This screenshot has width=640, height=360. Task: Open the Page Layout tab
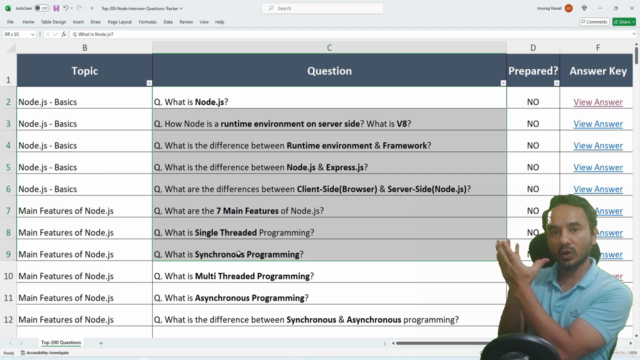[x=120, y=22]
